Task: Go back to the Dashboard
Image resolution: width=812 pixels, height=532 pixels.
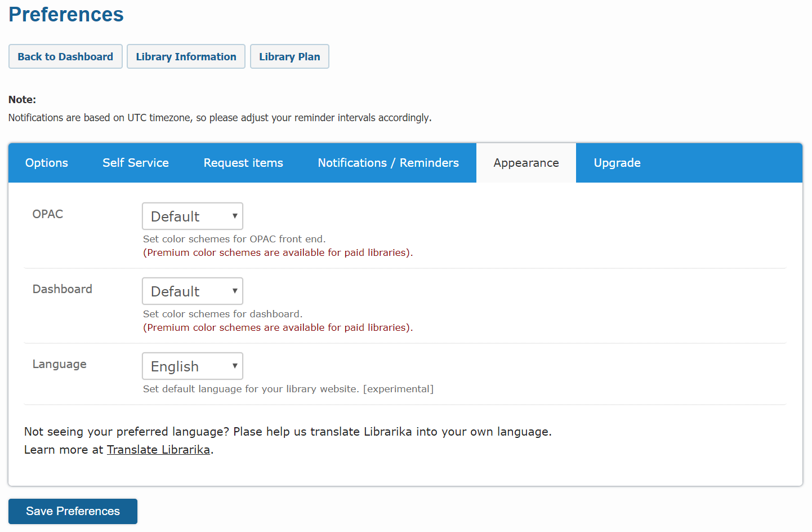Action: [x=65, y=56]
